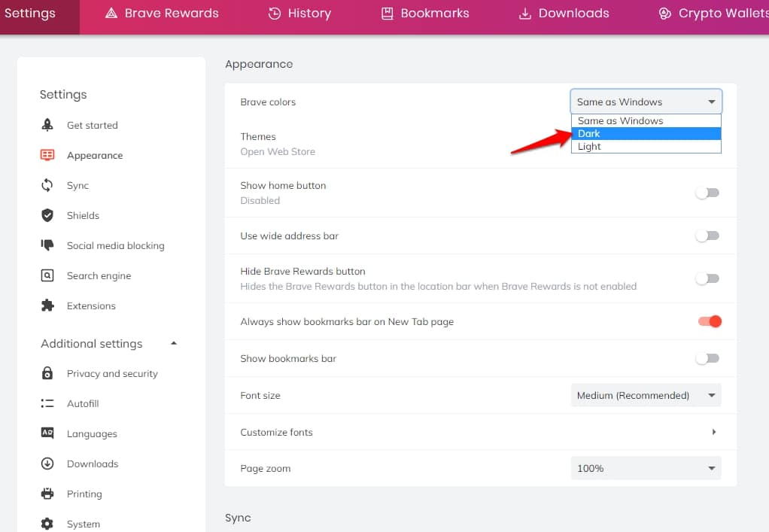Click the Customize fonts row label
This screenshot has height=532, width=769.
click(276, 432)
